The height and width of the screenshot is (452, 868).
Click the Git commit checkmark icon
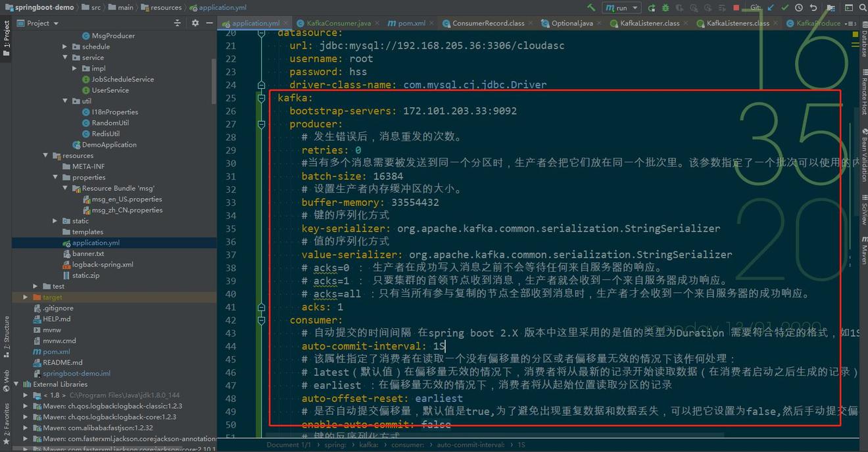pyautogui.click(x=785, y=8)
